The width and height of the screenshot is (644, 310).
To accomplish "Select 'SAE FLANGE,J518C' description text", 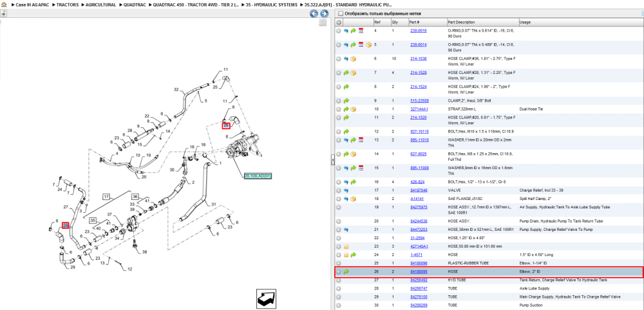I will 464,199.
